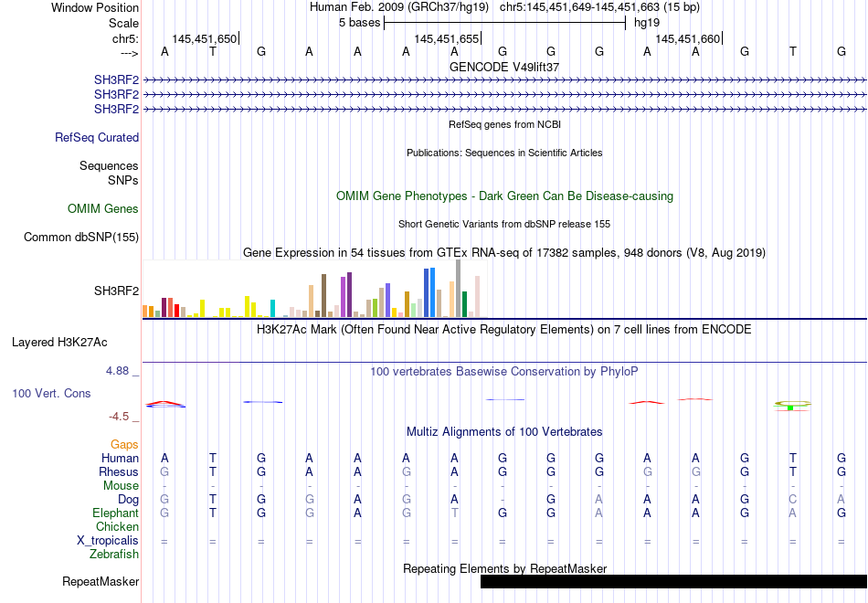This screenshot has width=868, height=603.
Task: Select the X_tropicalis alignment row label
Action: pos(108,541)
